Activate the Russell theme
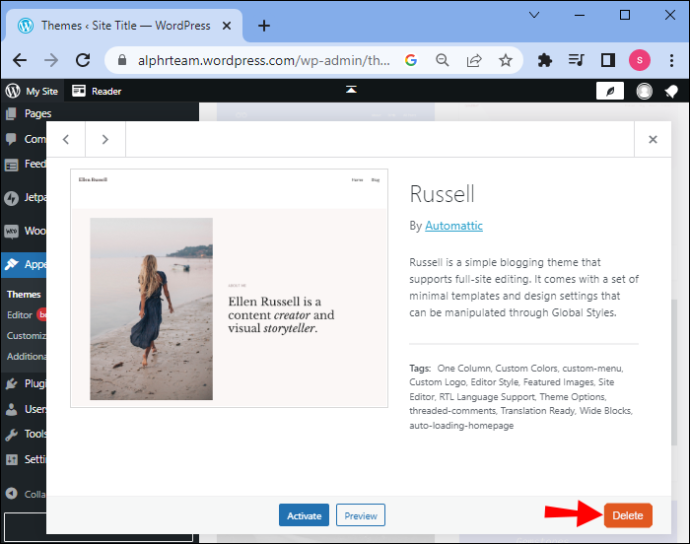690x544 pixels. click(304, 515)
